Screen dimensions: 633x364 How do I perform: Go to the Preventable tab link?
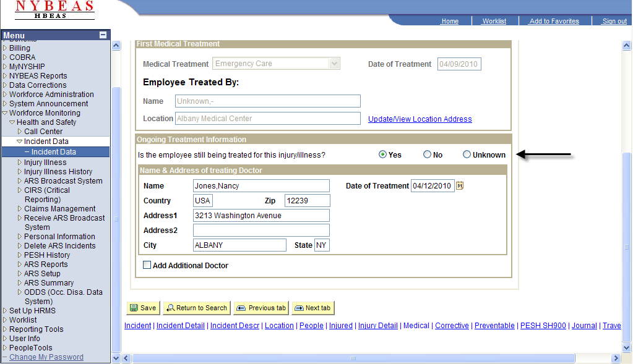[x=494, y=326]
